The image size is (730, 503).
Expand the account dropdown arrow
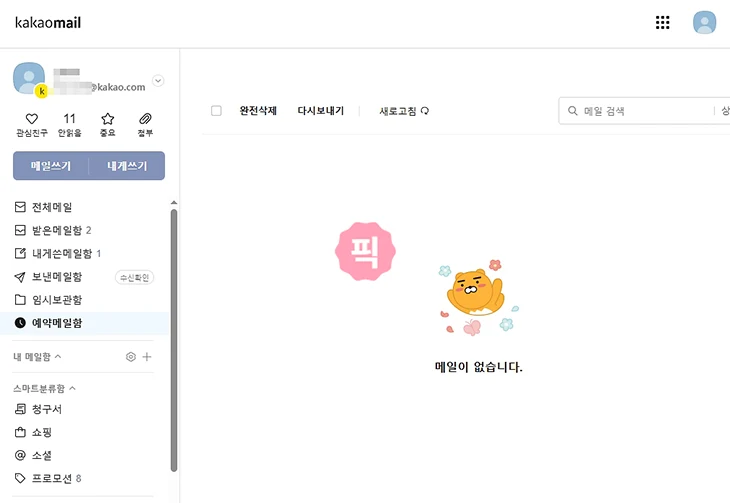(x=158, y=81)
